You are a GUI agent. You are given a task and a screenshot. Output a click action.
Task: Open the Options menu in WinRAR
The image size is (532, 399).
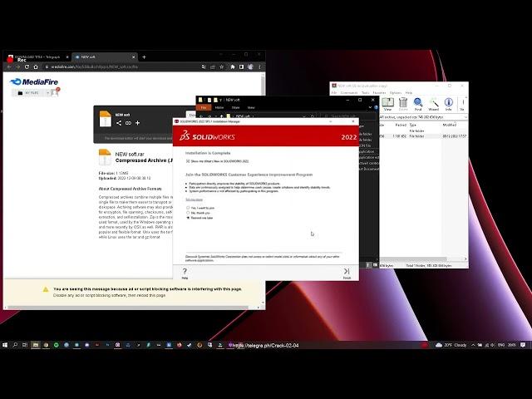396,92
